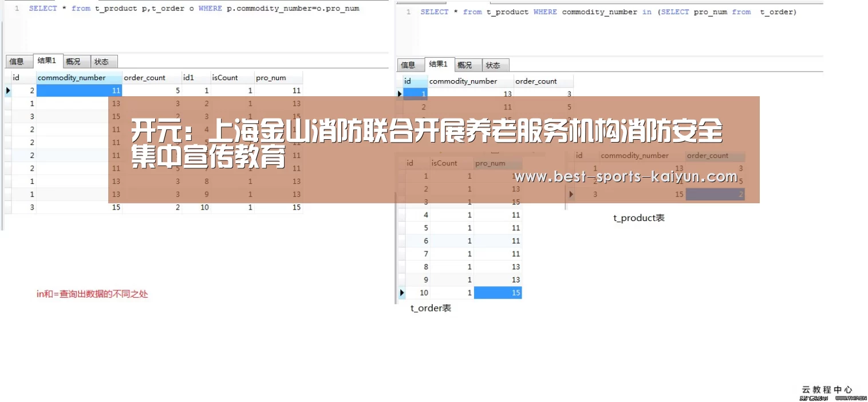Select id cell 9 in the t_order table
This screenshot has width=868, height=402.
click(417, 279)
